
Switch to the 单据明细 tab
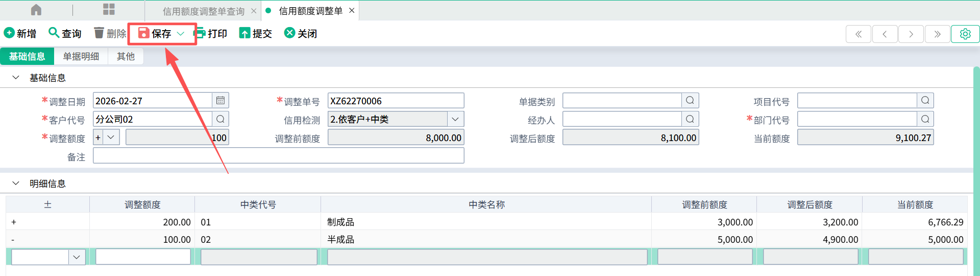click(x=81, y=56)
